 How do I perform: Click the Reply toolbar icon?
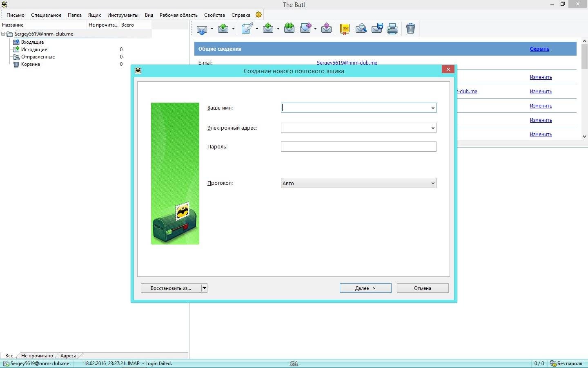[x=268, y=28]
